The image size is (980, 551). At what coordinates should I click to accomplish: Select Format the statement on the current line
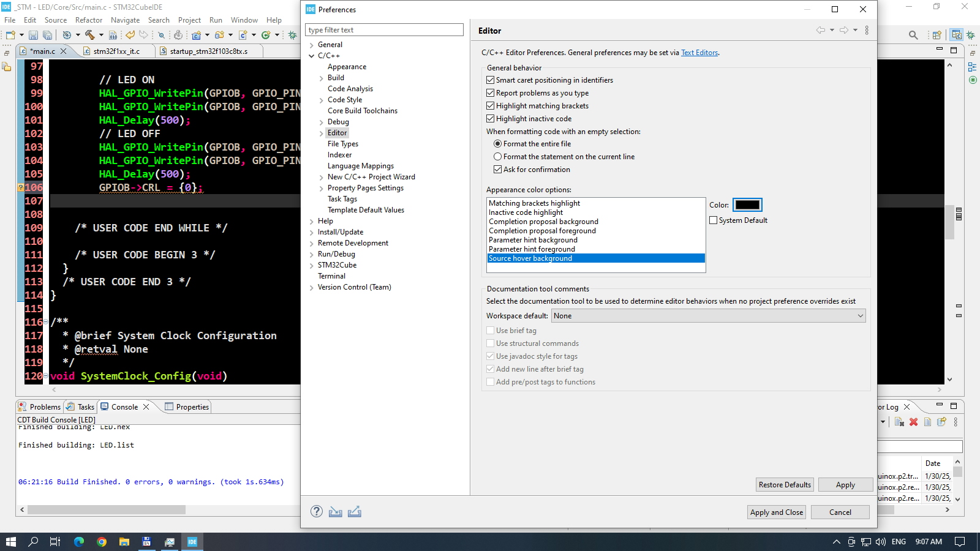click(498, 156)
